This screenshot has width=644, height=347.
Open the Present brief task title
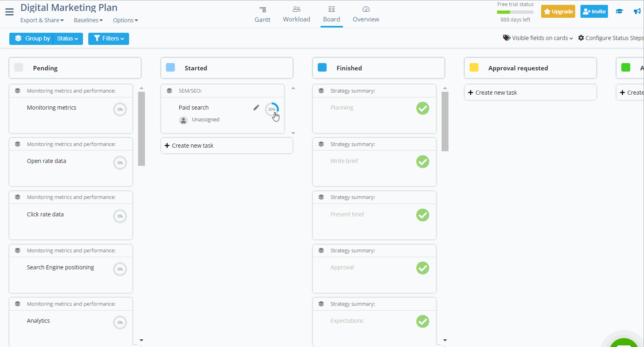pos(347,214)
